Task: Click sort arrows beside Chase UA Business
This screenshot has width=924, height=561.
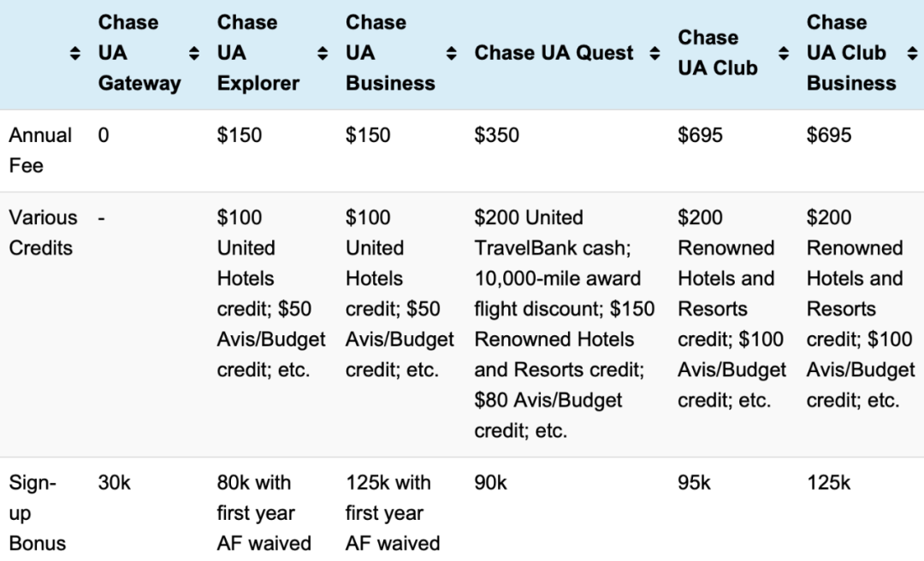Action: [452, 53]
